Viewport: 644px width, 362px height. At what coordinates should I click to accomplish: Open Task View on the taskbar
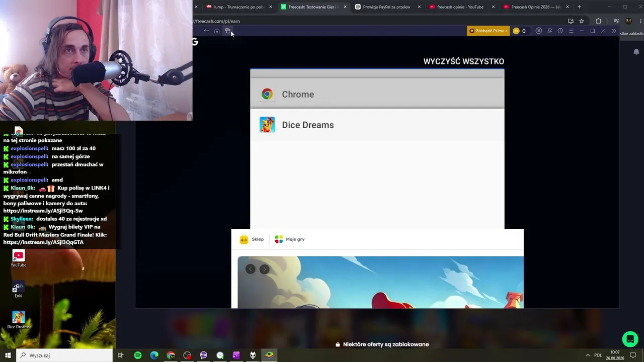(x=121, y=355)
